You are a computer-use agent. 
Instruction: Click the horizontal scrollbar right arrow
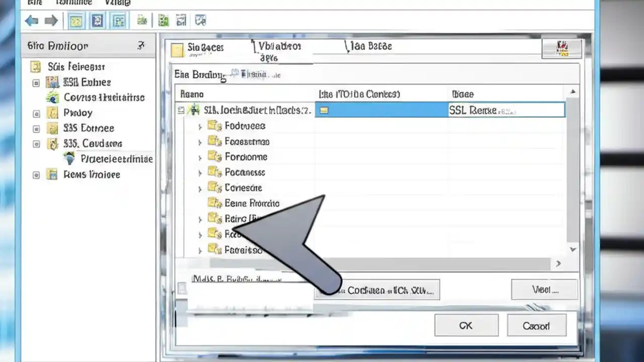click(558, 263)
